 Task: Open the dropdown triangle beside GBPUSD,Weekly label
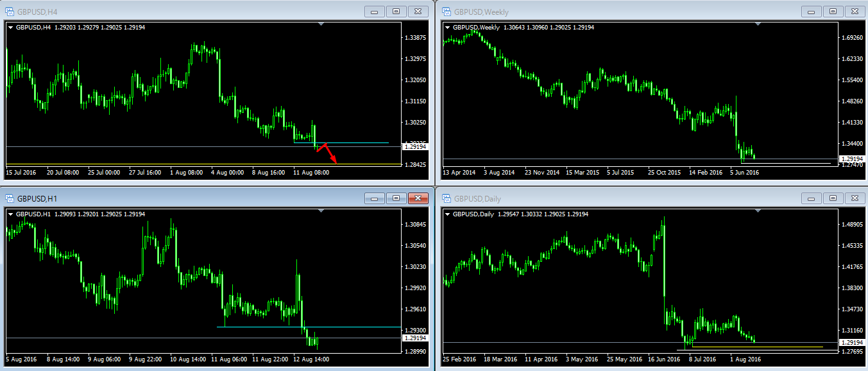447,27
